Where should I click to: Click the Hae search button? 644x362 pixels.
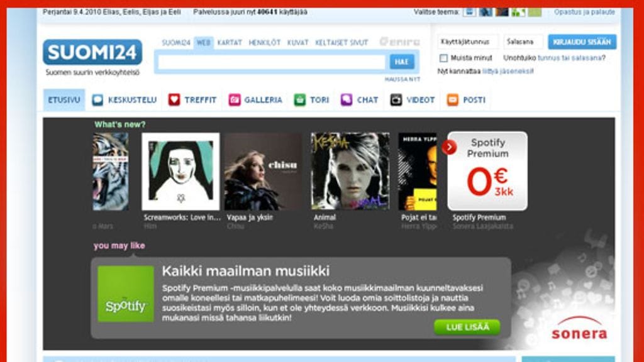coord(401,62)
